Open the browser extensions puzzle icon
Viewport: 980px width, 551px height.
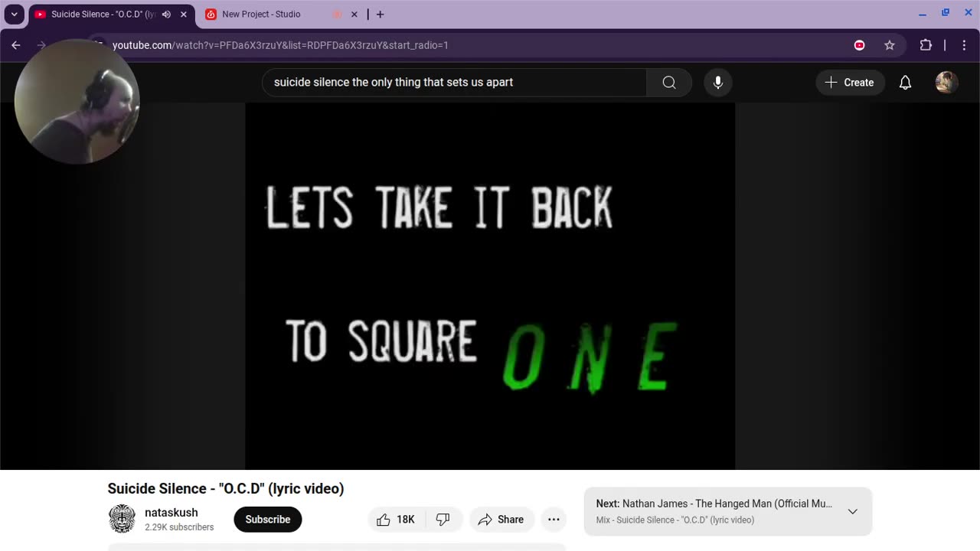point(926,45)
